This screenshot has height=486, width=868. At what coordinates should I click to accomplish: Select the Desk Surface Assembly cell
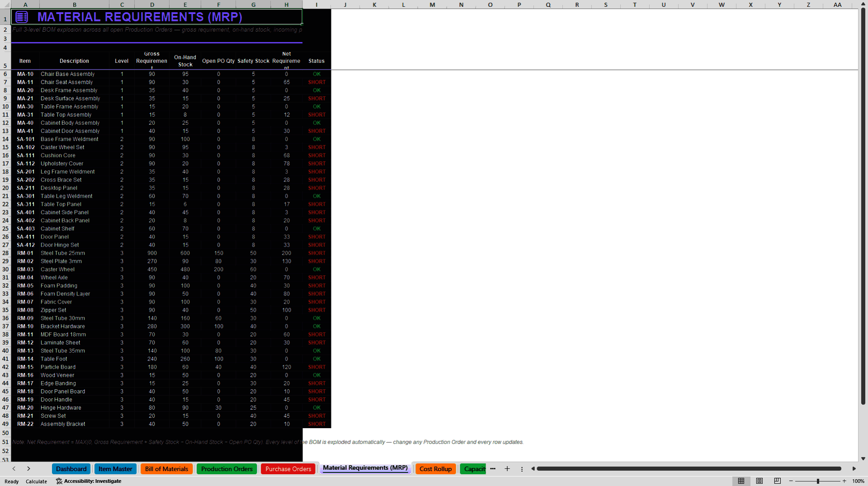click(74, 98)
